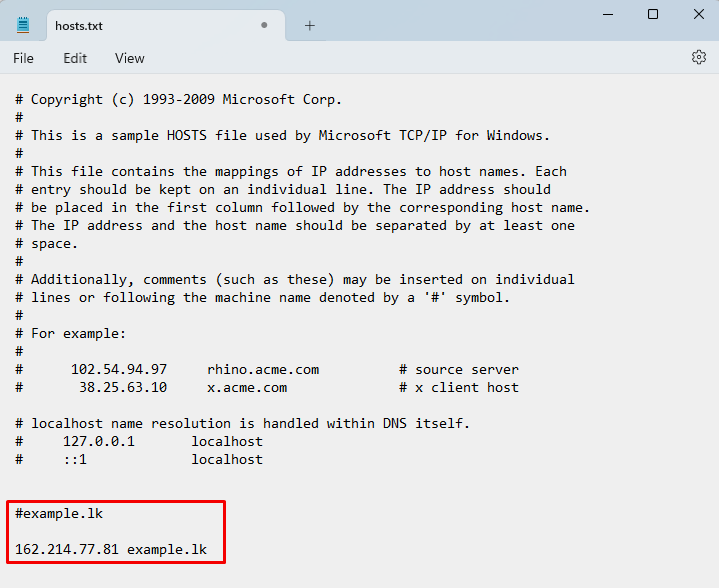This screenshot has width=719, height=588.
Task: Click the line beginning 'lines or following'
Action: (263, 298)
